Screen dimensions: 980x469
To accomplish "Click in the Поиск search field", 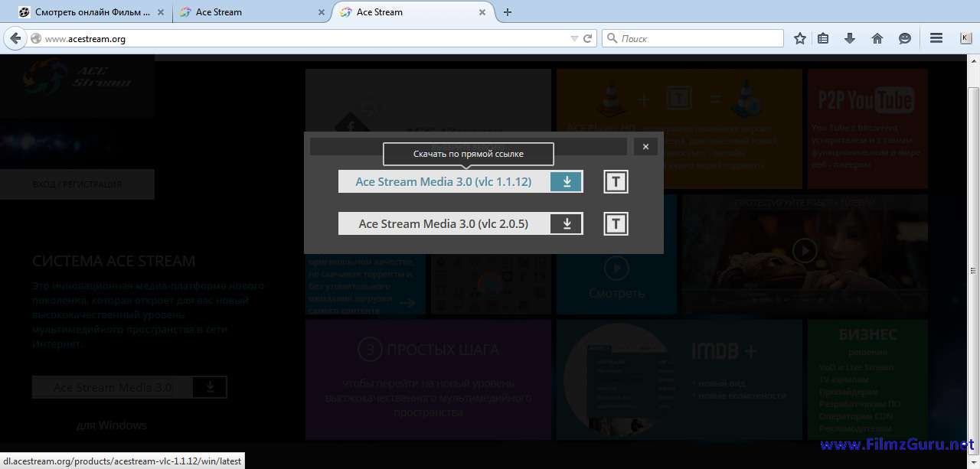I will (697, 38).
